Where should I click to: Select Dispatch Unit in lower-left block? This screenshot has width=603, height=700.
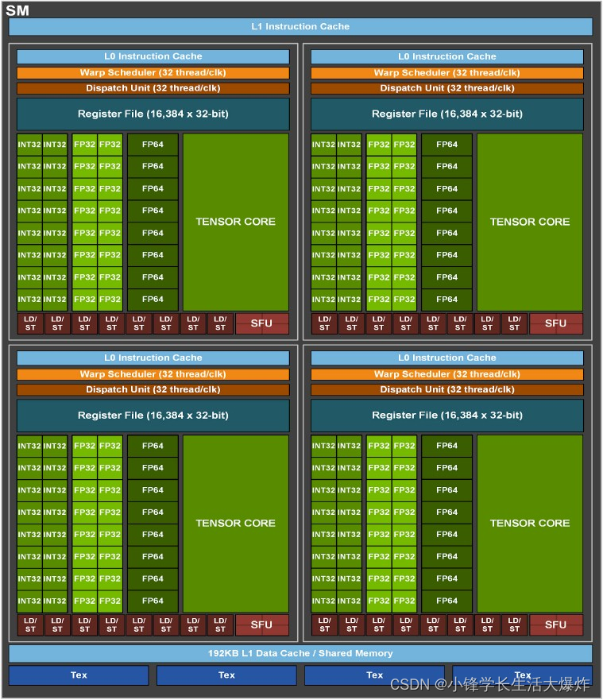[x=153, y=390]
